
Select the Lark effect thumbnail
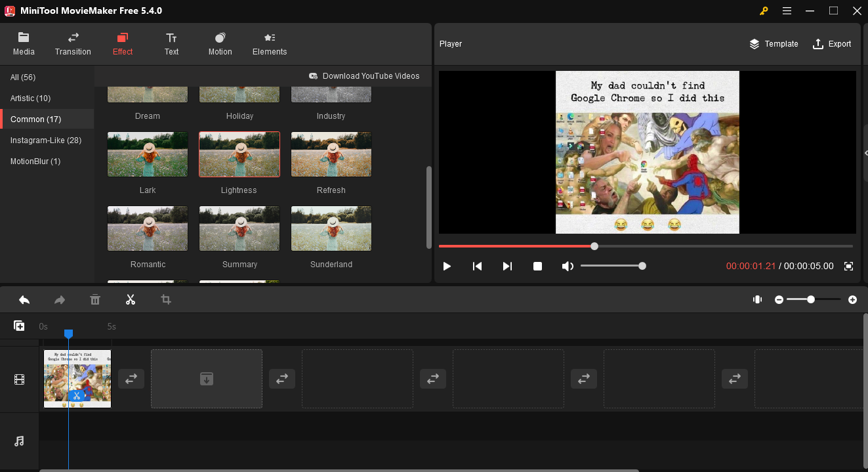(x=148, y=154)
